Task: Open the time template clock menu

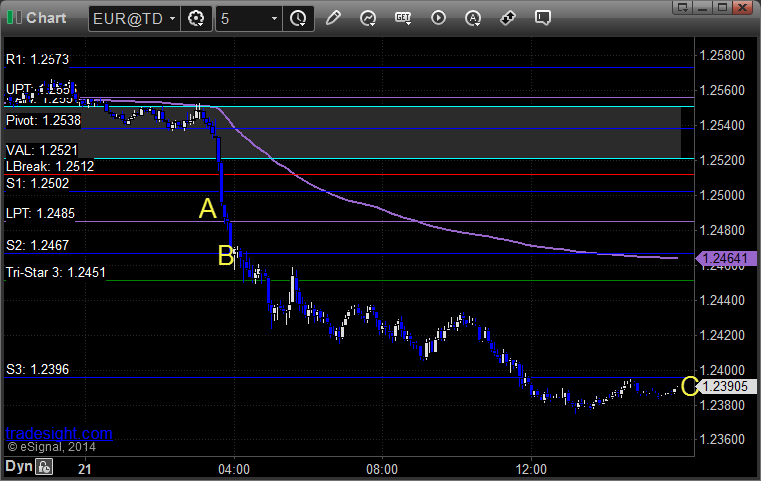Action: tap(298, 19)
